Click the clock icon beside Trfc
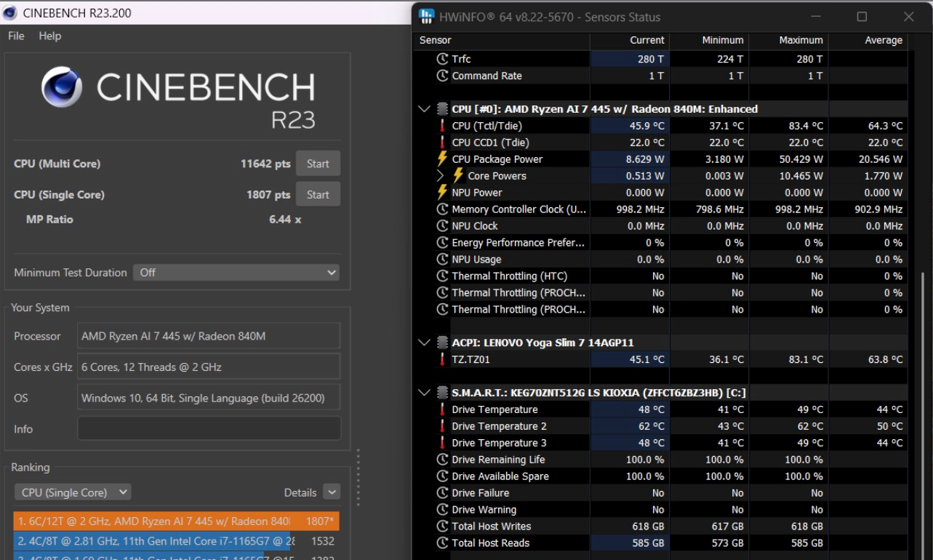This screenshot has height=560, width=933. pos(442,59)
